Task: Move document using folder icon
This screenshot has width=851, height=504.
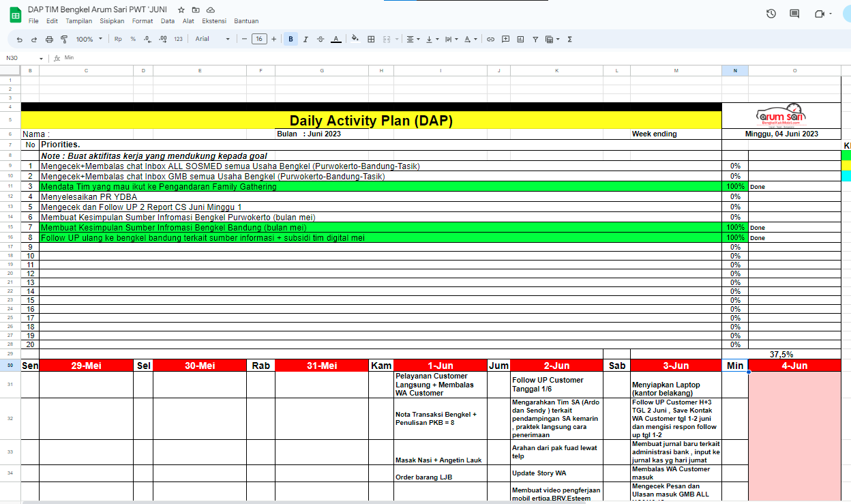Action: pos(196,10)
